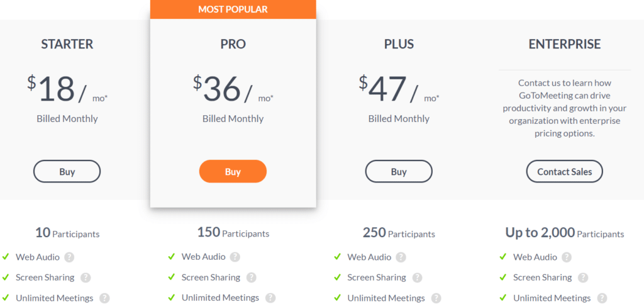Click the Up to 2,000 Participants text
Screen dimensions: 644x307
pos(564,233)
